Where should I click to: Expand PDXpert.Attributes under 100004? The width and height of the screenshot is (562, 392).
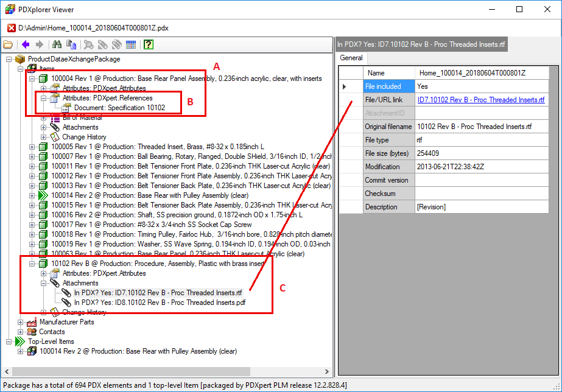(43, 88)
